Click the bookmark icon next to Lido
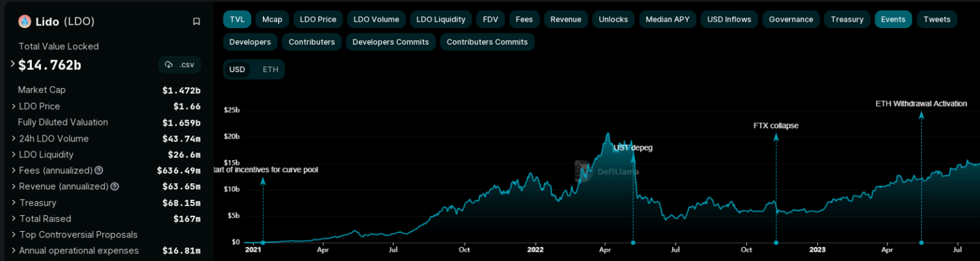 click(x=197, y=21)
